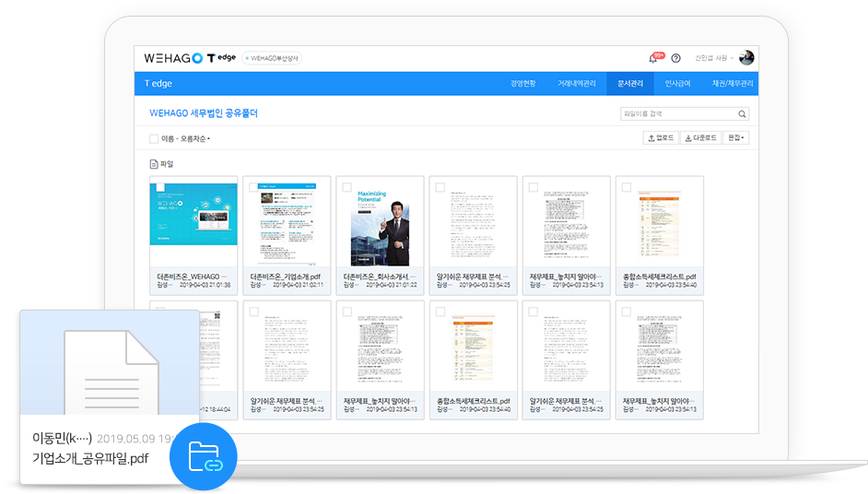Click the shared folder link icon
868x494 pixels.
click(204, 456)
